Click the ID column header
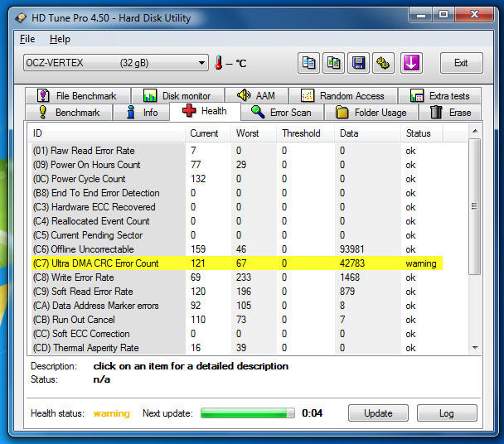The image size is (504, 444). pyautogui.click(x=107, y=133)
